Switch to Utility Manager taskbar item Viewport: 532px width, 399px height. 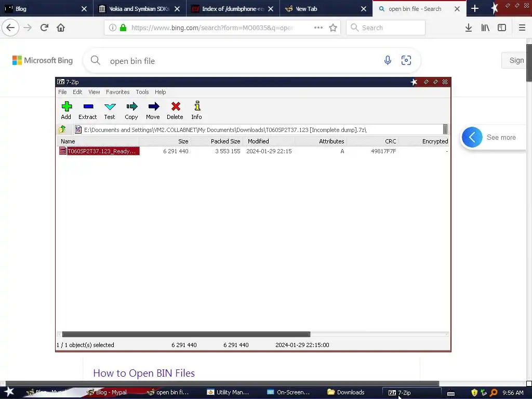229,392
